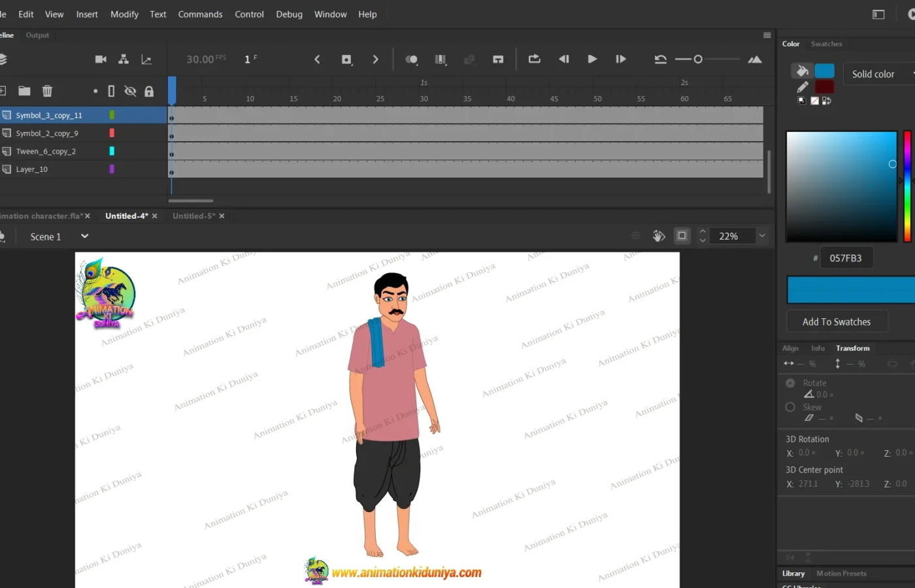Select the paint bucket fill color icon
This screenshot has height=588, width=915.
802,71
